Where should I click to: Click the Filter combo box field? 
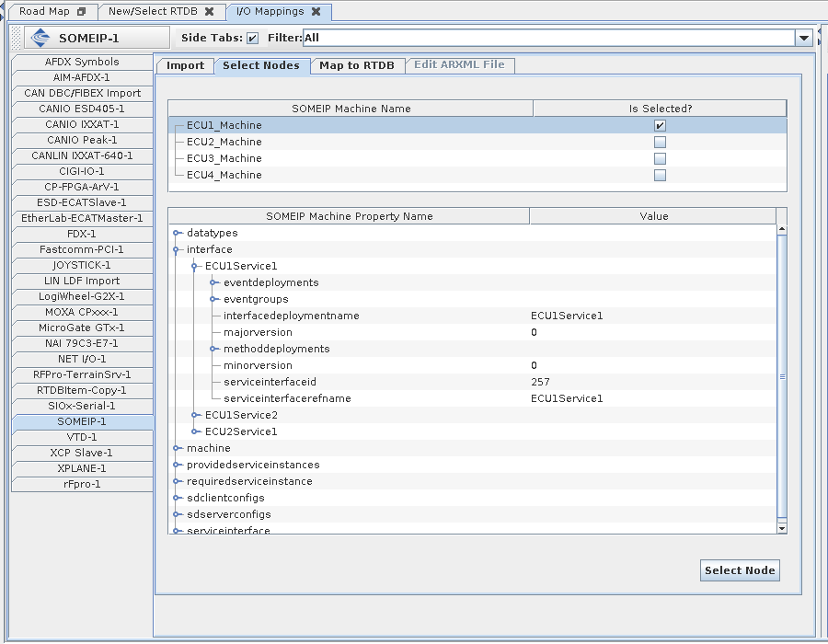coord(549,38)
